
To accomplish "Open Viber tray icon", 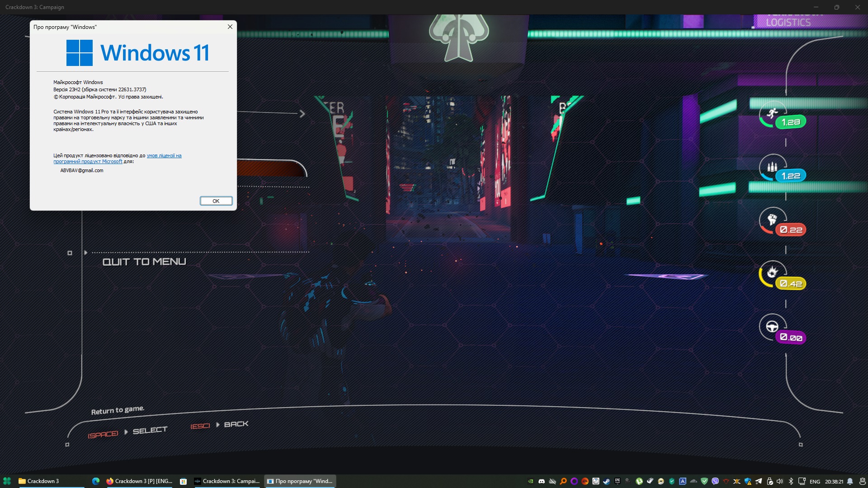I will point(715,481).
